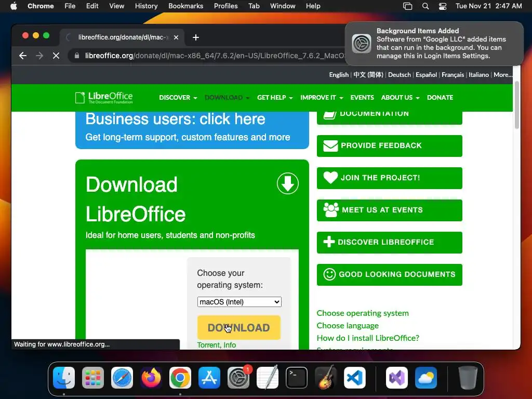Open How do I install LibreOffice link
The width and height of the screenshot is (532, 399).
368,338
